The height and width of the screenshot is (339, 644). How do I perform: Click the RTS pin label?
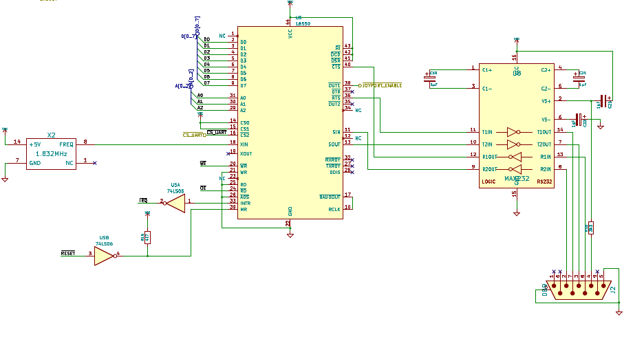336,98
